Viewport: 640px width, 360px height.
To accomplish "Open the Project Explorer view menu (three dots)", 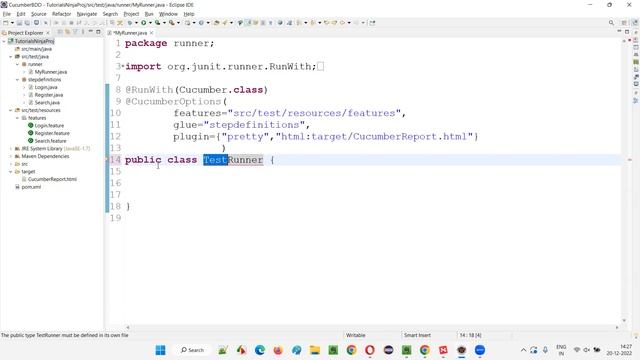I will pyautogui.click(x=83, y=32).
